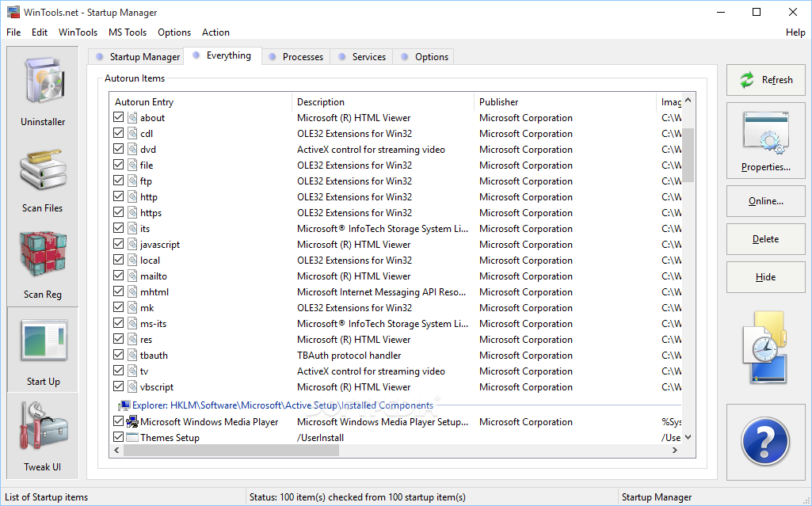Select the 'Microsoft Internet Messaging API Reso...' description
Image resolution: width=812 pixels, height=506 pixels.
[382, 292]
